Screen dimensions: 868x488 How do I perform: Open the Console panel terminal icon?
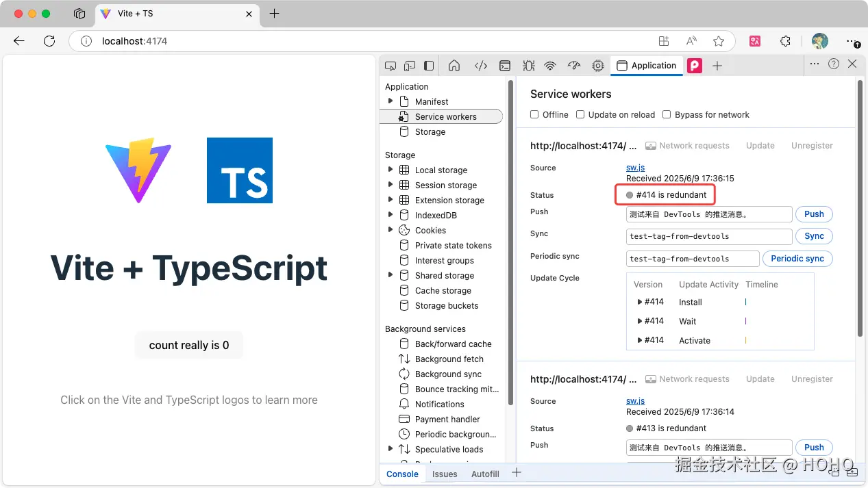coord(505,66)
